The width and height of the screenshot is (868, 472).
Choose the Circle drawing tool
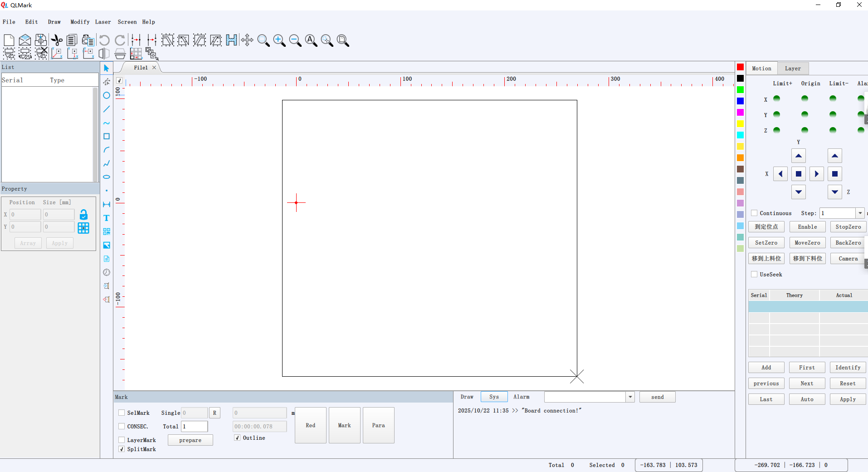pos(106,95)
